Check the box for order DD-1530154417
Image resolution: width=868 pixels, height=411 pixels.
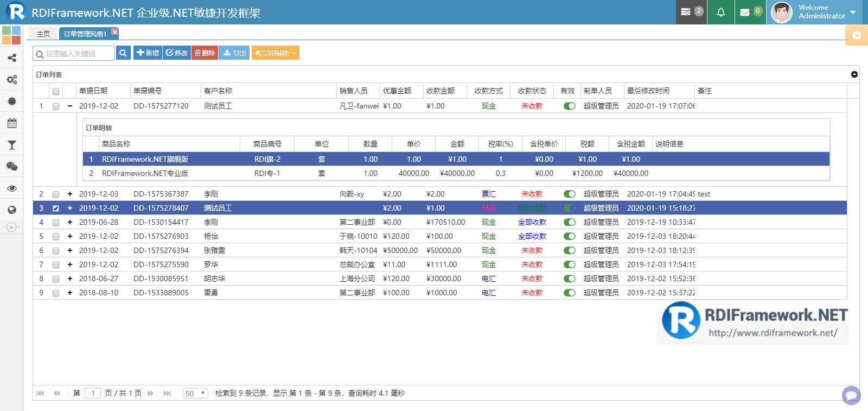point(56,223)
